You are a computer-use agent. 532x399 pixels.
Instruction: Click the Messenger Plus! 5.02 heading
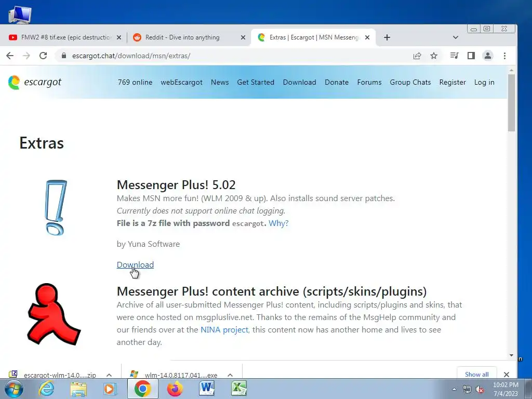[x=176, y=185]
